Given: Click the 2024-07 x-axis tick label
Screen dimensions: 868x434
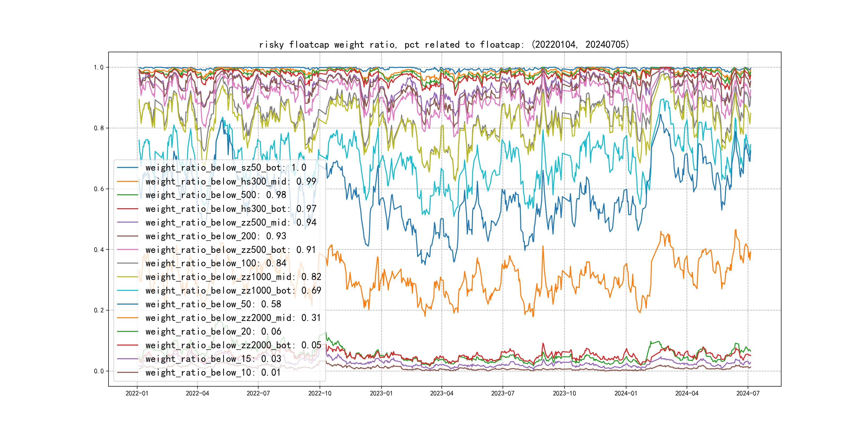Looking at the screenshot, I should point(748,393).
